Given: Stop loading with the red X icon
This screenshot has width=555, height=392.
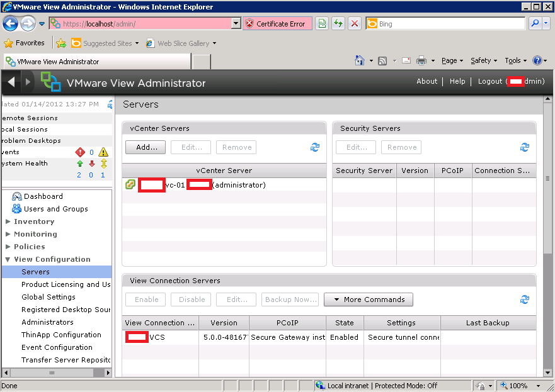Looking at the screenshot, I should tap(354, 24).
